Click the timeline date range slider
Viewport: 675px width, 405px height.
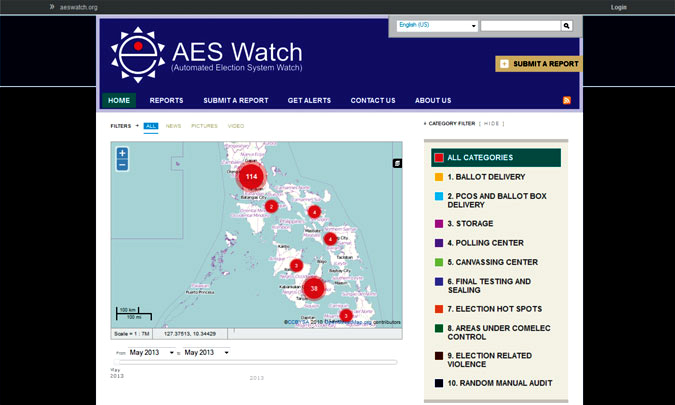tap(256, 362)
